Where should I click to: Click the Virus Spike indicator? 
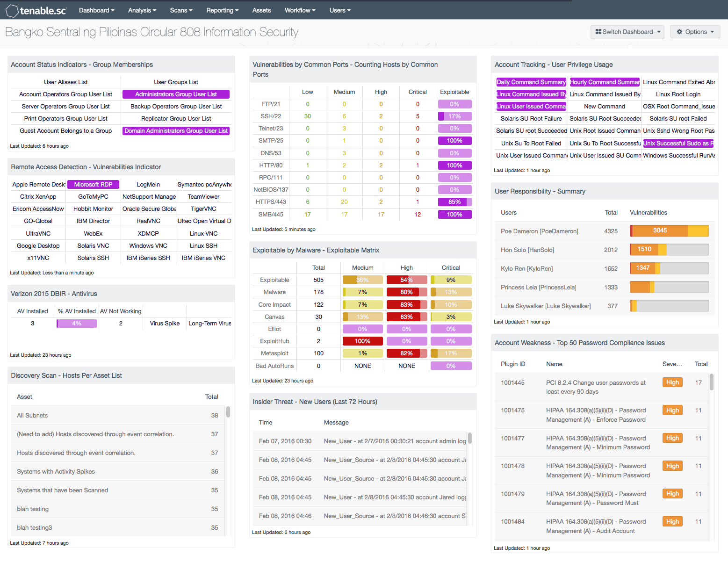[x=165, y=323]
